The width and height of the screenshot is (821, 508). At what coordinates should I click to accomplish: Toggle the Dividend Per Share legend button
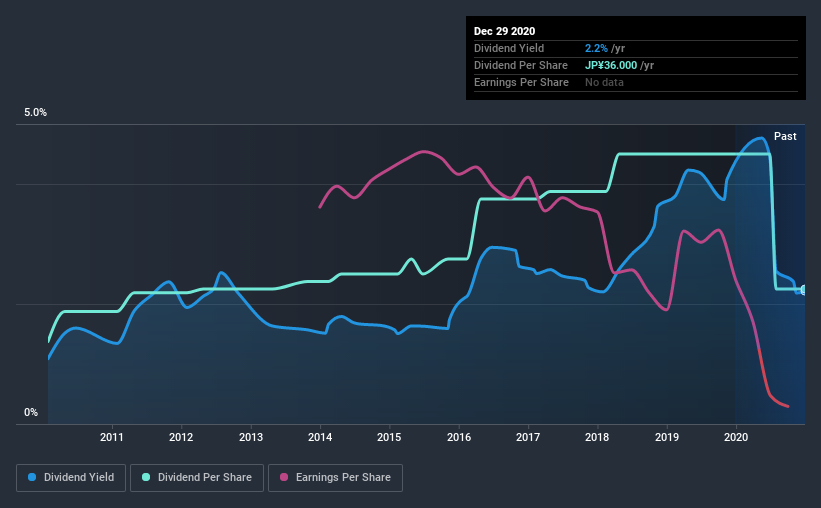pyautogui.click(x=197, y=478)
